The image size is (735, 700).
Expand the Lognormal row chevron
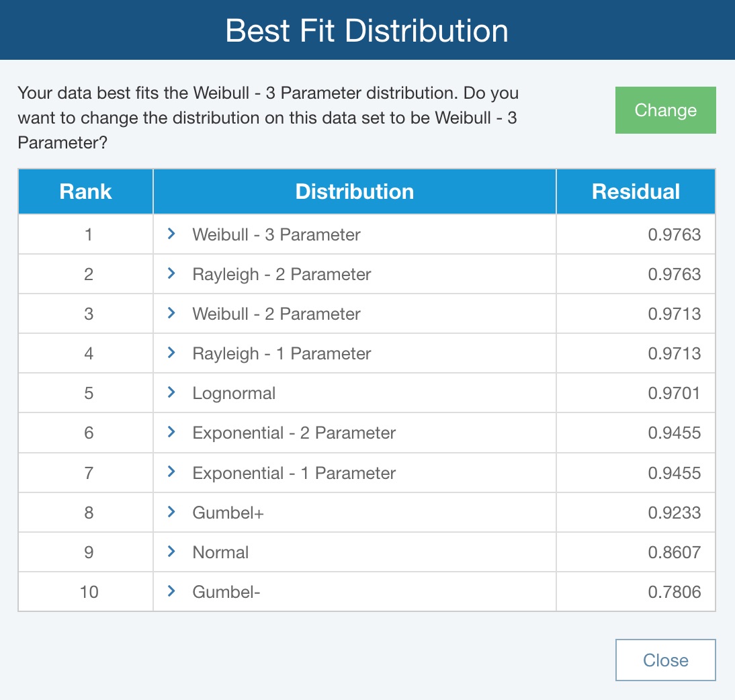[x=171, y=392]
